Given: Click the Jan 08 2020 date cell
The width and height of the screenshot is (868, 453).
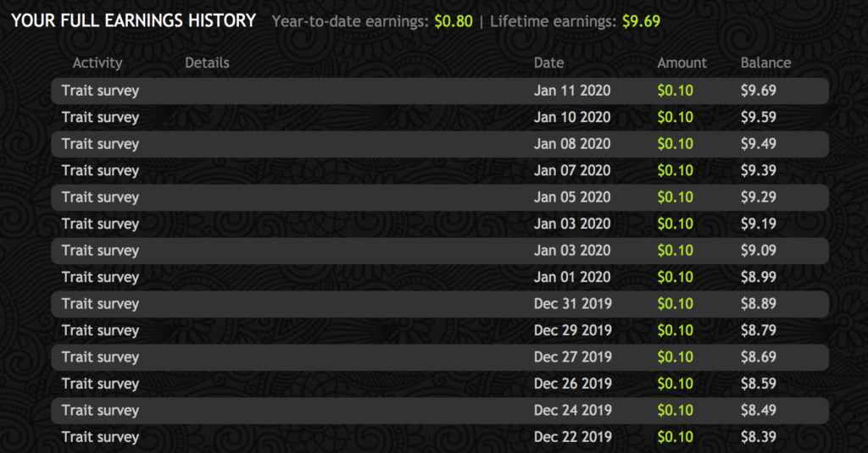Looking at the screenshot, I should pyautogui.click(x=572, y=144).
